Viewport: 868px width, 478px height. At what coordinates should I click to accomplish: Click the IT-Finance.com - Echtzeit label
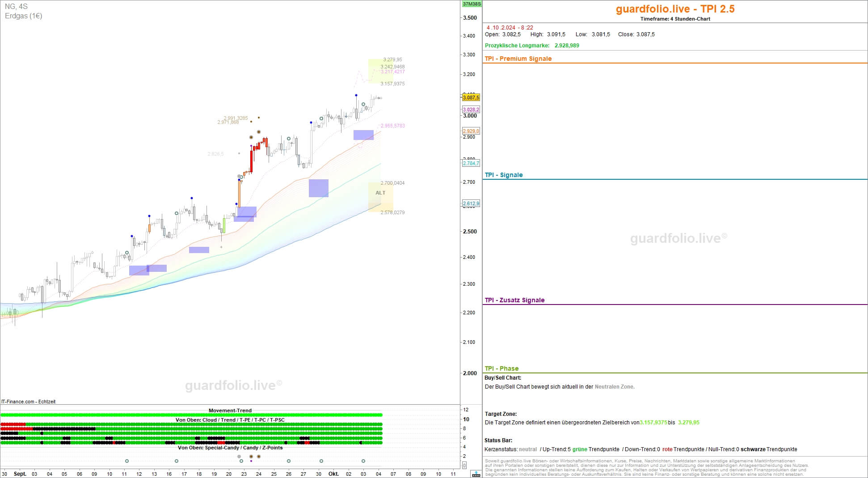click(x=29, y=402)
